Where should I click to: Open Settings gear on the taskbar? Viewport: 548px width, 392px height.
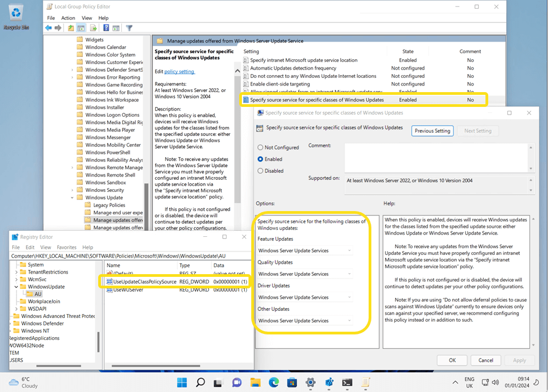(310, 383)
